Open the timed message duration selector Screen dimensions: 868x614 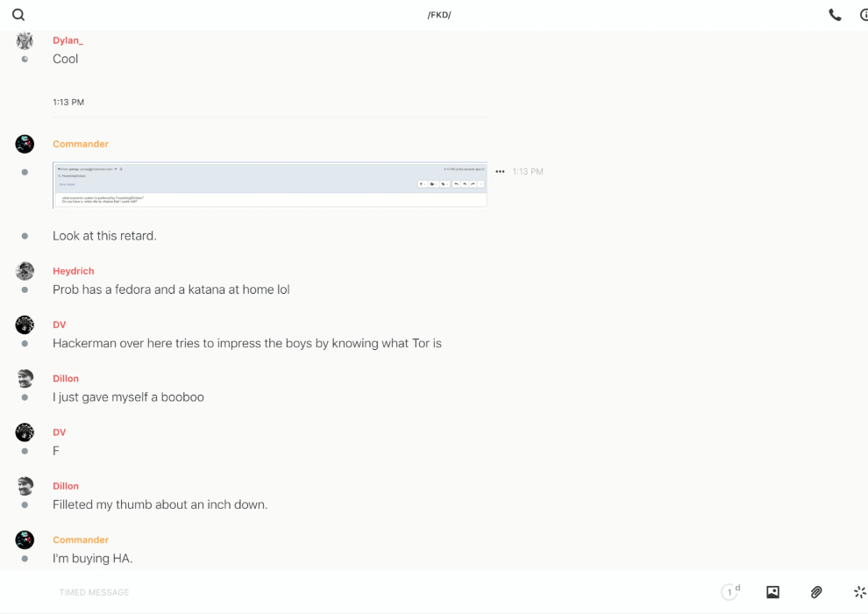tap(730, 592)
